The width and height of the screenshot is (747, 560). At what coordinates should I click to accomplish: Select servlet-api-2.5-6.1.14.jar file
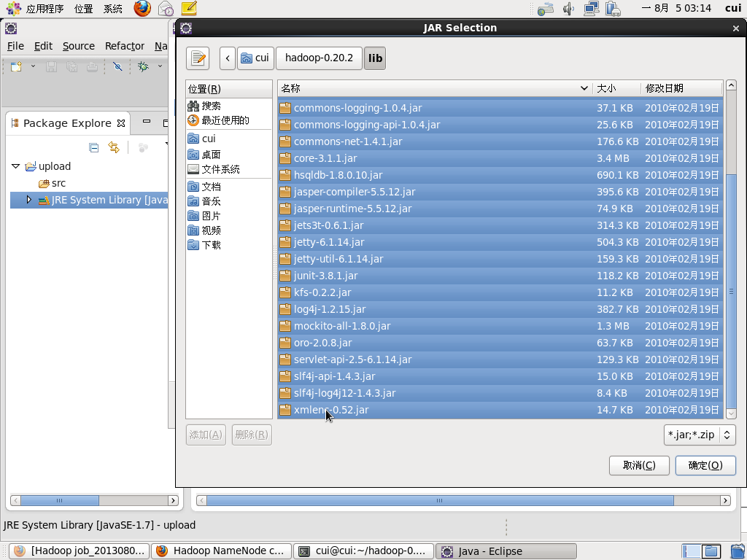tap(500, 359)
